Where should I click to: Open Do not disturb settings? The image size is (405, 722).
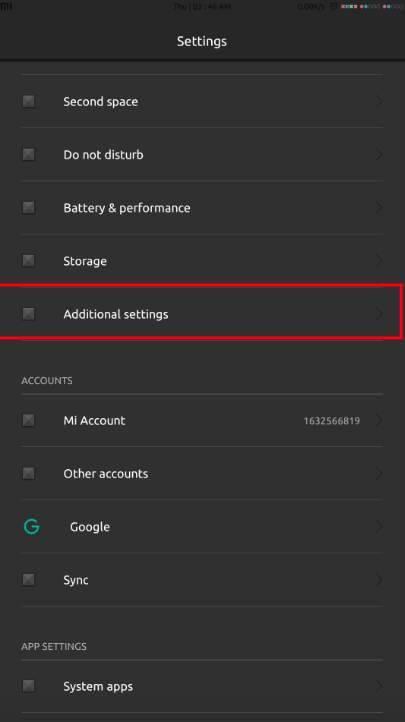pos(202,154)
